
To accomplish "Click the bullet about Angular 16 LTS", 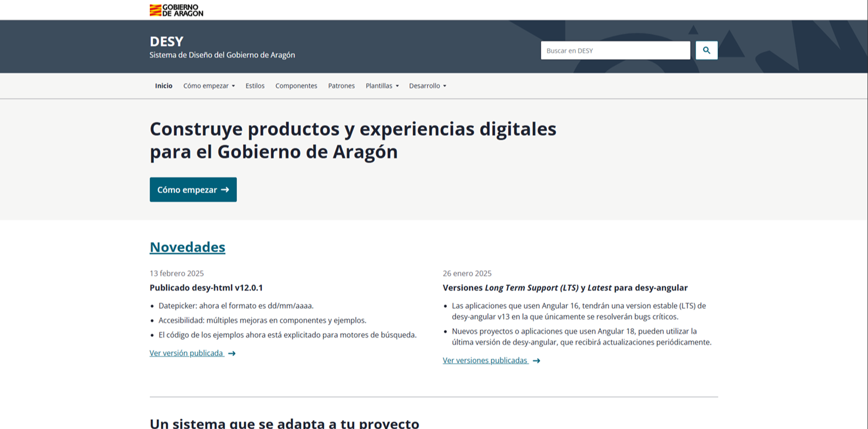I will click(x=579, y=311).
